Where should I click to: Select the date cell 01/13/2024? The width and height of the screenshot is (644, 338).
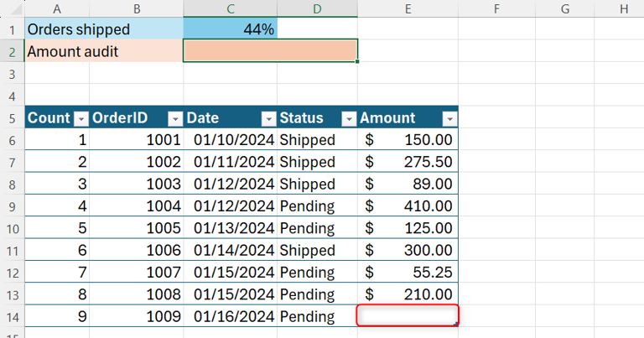click(x=231, y=228)
